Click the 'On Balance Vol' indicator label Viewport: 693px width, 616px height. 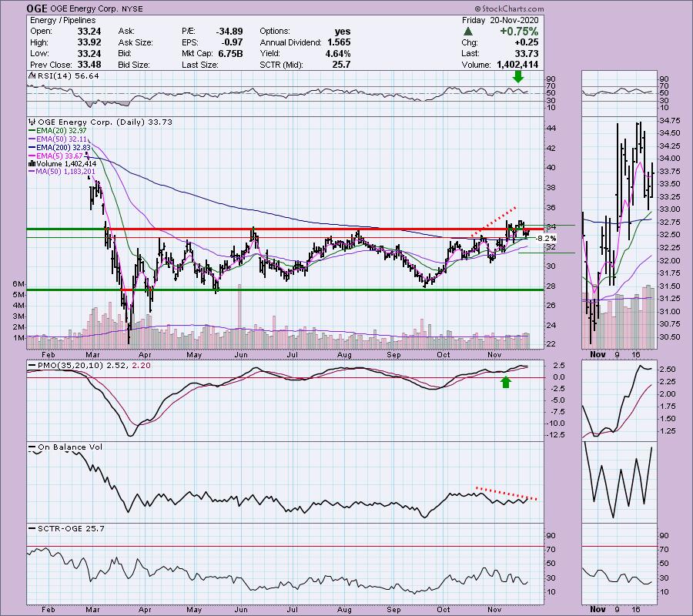click(x=70, y=447)
